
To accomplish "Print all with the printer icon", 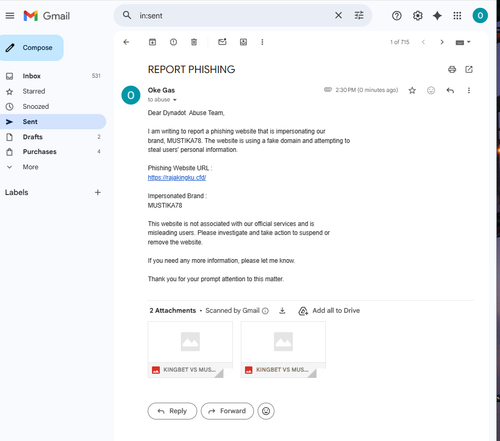I will tap(452, 69).
